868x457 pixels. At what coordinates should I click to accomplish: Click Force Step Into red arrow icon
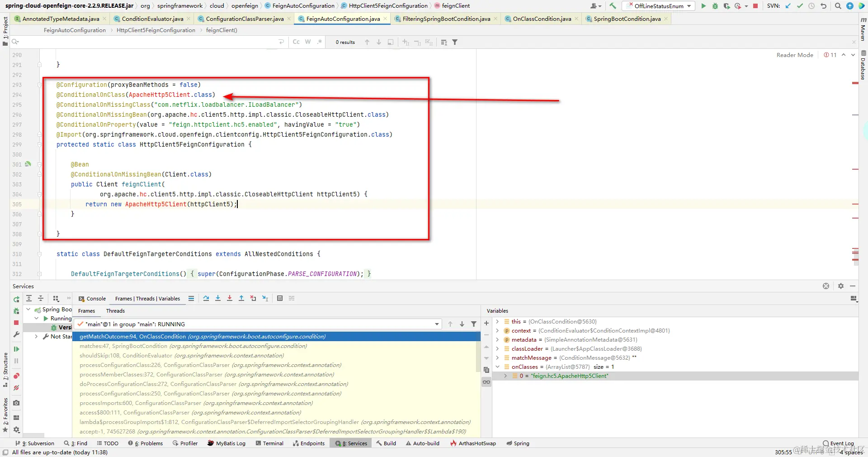point(230,298)
